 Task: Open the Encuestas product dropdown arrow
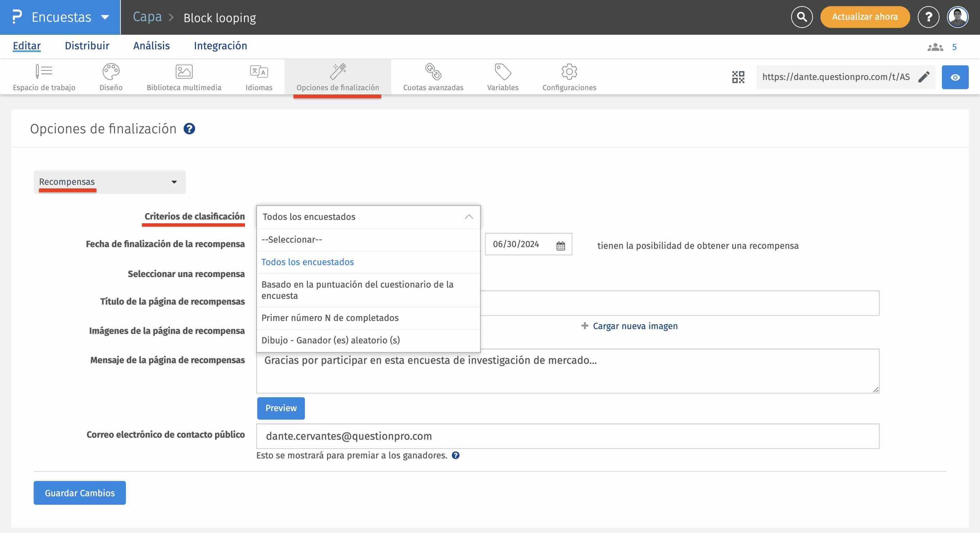coord(105,17)
